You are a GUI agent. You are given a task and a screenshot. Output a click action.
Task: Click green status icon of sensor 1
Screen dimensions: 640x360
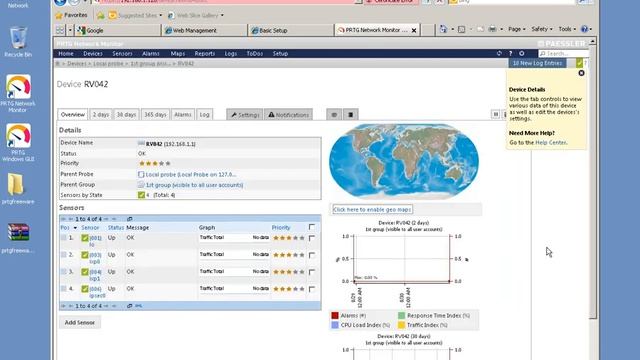[84, 238]
